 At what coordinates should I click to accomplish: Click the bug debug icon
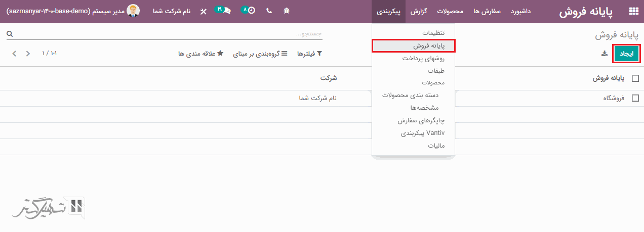(x=287, y=11)
